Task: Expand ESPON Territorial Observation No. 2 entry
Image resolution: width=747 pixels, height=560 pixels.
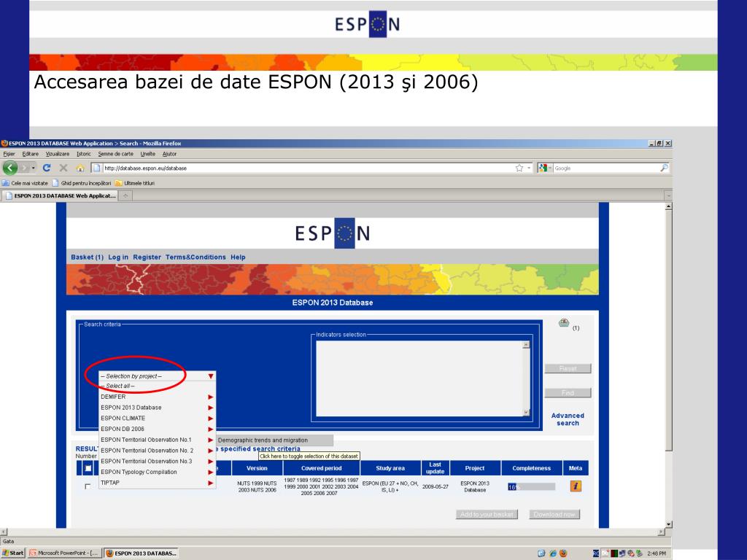Action: pos(158,451)
